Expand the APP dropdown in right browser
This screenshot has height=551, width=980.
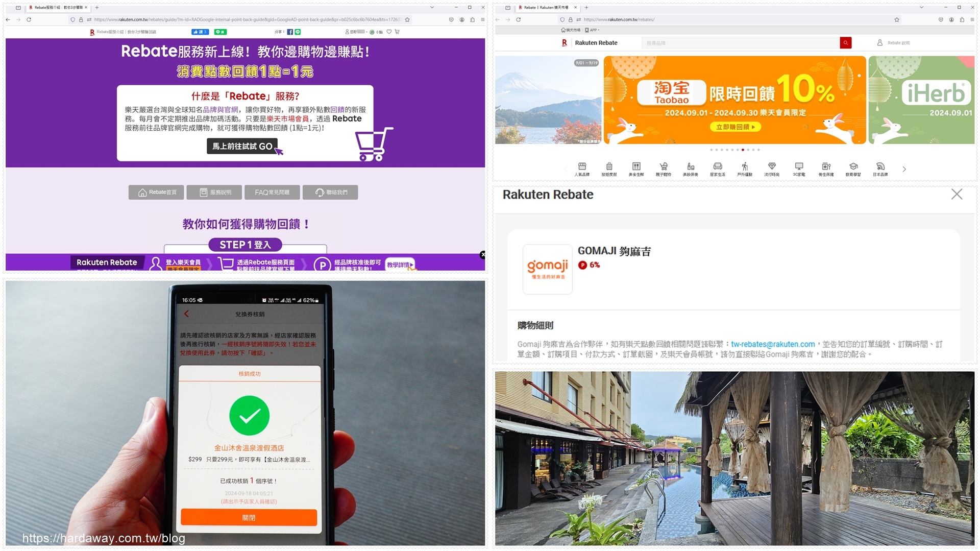click(x=592, y=30)
